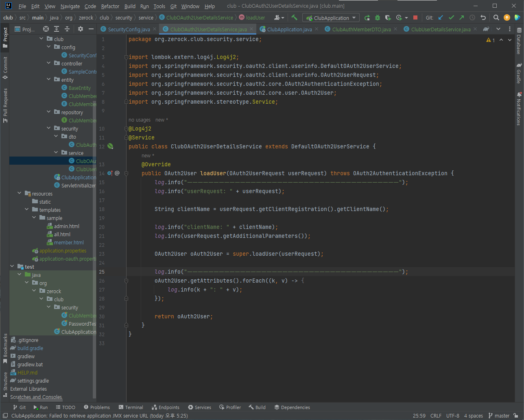Open Search Everywhere magnifier icon
The image size is (524, 420).
(x=496, y=17)
